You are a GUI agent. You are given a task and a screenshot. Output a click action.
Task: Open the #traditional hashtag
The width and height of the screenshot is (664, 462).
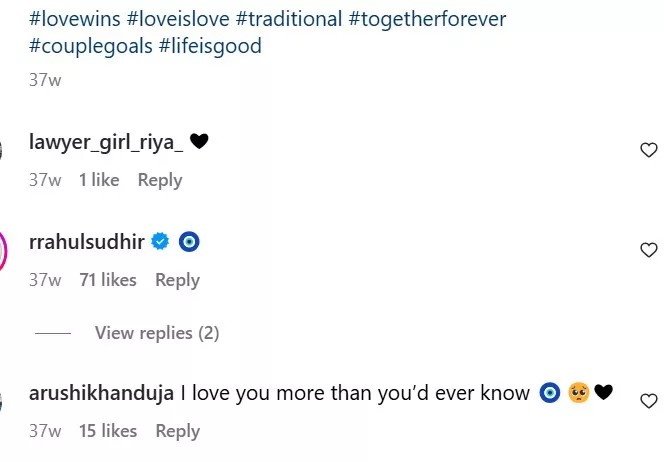coord(291,21)
